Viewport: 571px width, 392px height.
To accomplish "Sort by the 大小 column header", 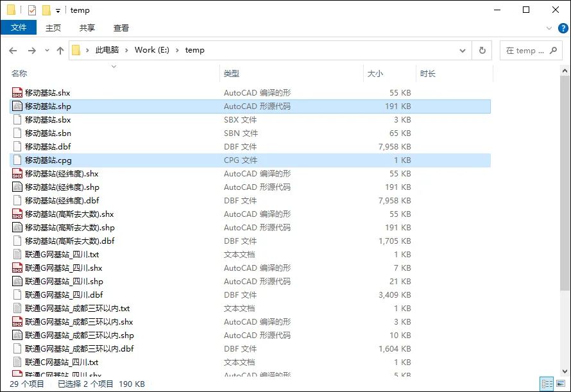I will click(389, 73).
